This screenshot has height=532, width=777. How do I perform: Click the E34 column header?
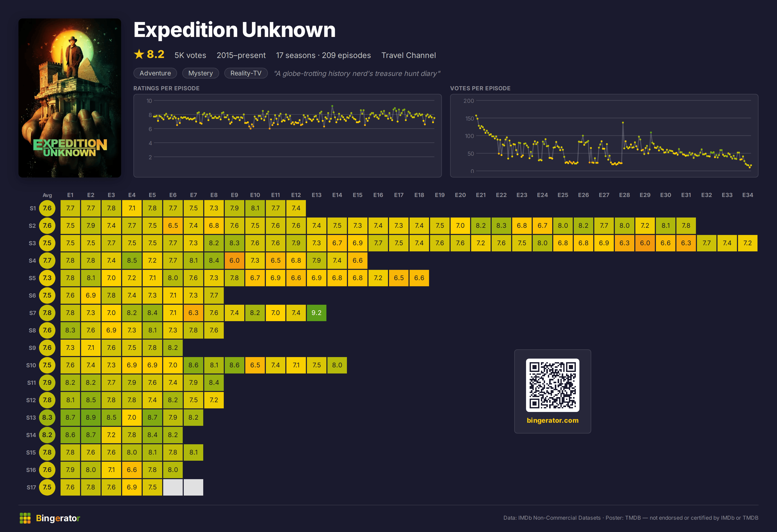[x=747, y=195]
